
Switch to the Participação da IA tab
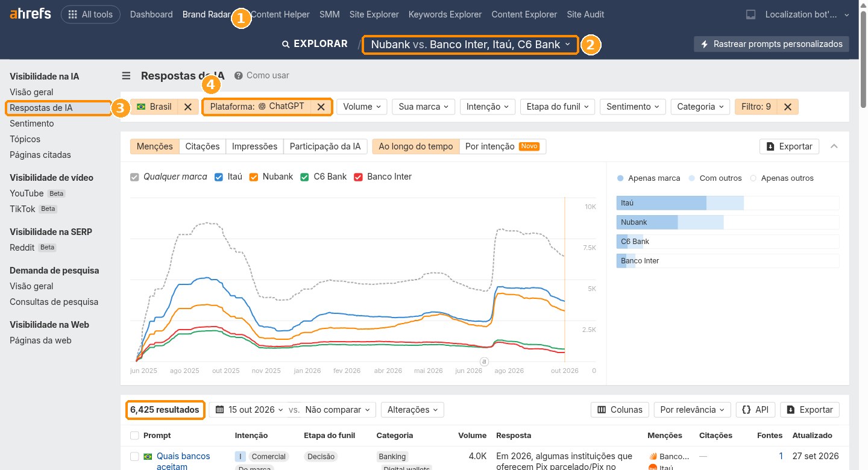click(325, 146)
